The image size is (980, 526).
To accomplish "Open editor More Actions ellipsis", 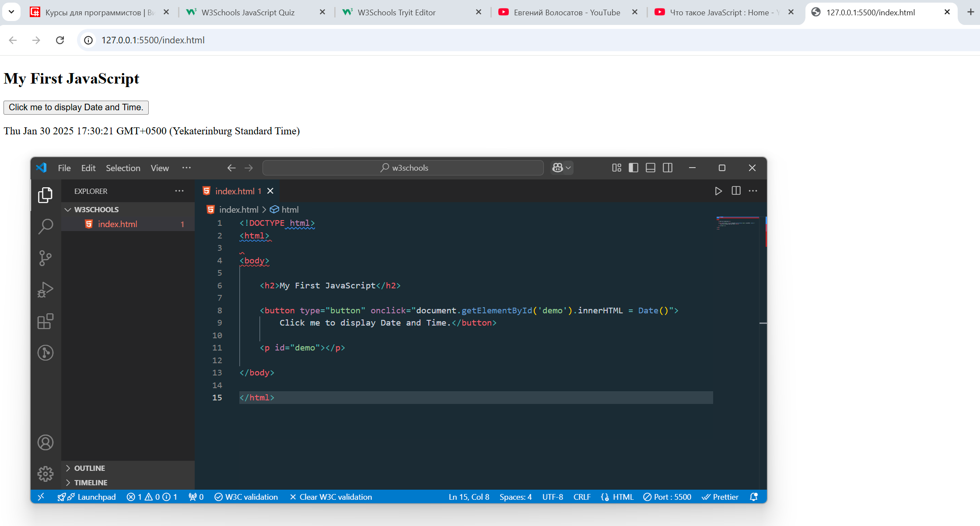I will point(753,191).
